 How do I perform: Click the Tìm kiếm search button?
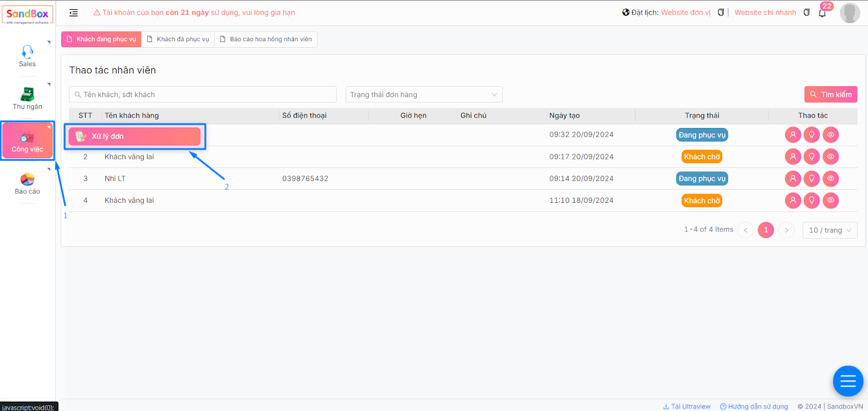[831, 94]
